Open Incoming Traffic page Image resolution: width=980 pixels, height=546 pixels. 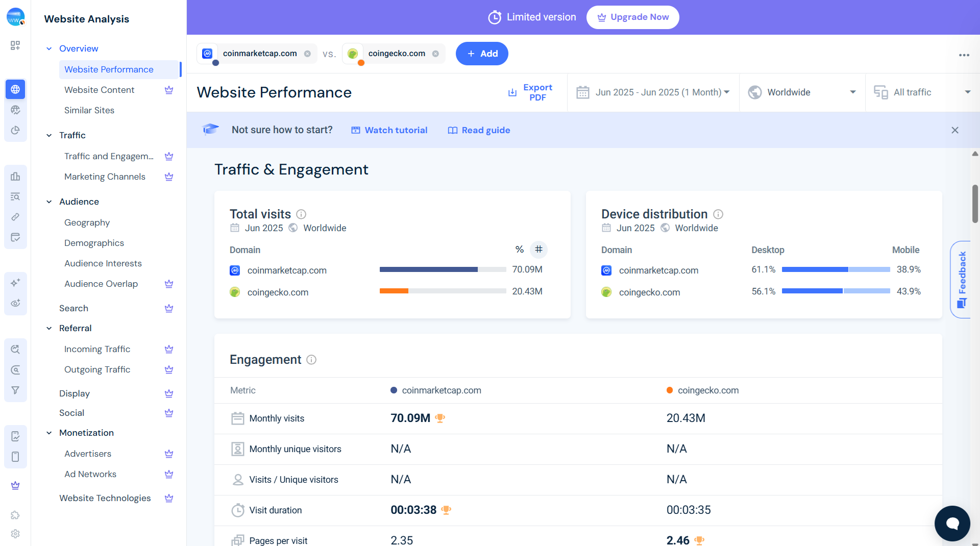pos(97,349)
